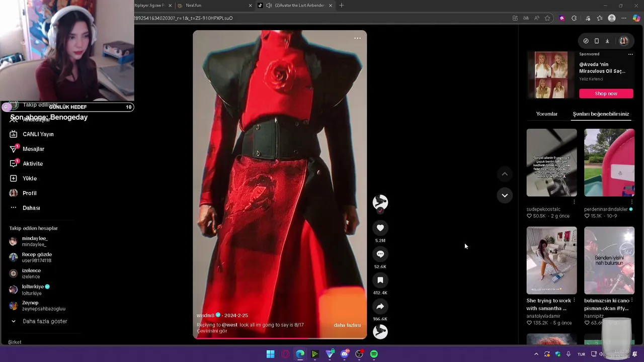Screen dimensions: 644x362
Task: Close the Avatar the Last Airbender tab
Action: [x=331, y=6]
